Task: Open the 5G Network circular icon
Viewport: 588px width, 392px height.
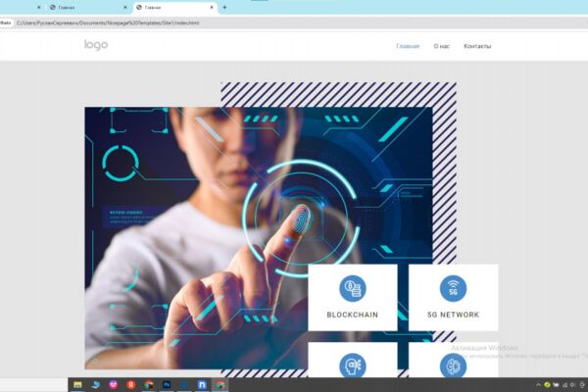Action: tap(453, 288)
